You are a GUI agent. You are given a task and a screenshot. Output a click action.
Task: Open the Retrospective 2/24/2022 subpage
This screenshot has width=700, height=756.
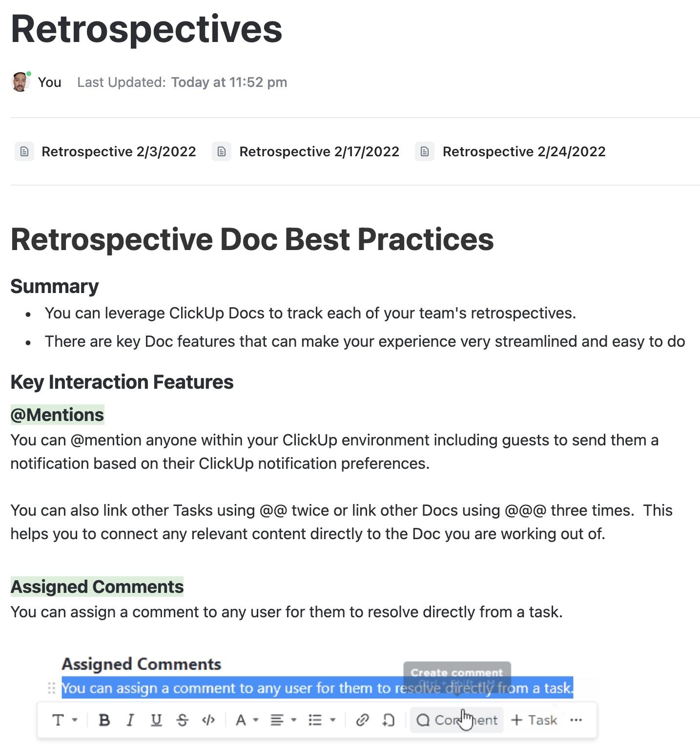coord(524,151)
